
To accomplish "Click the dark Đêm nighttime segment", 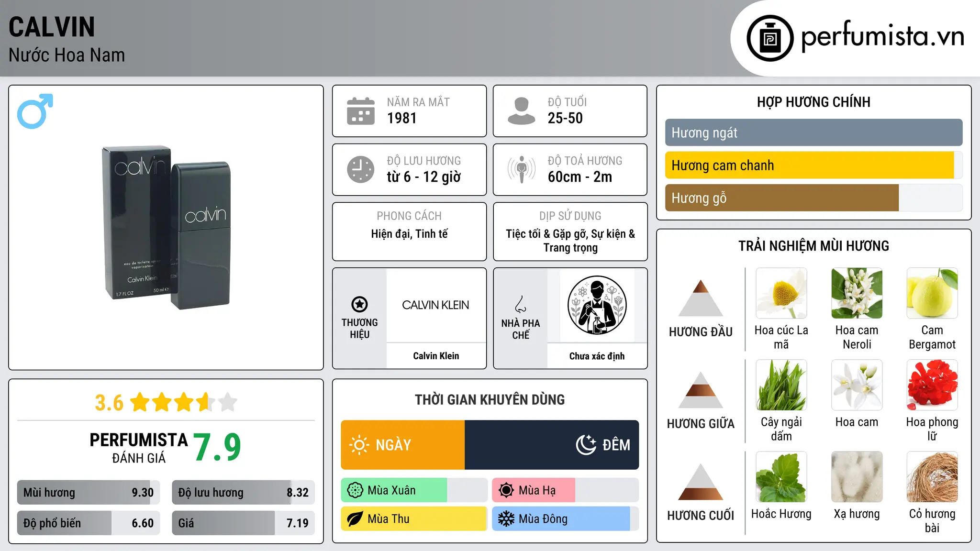I will (552, 445).
